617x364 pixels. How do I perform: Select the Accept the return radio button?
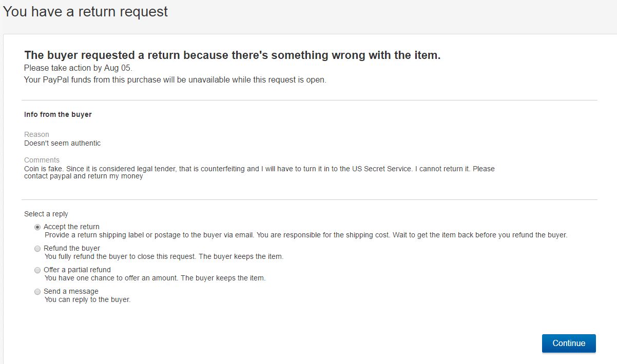(37, 227)
